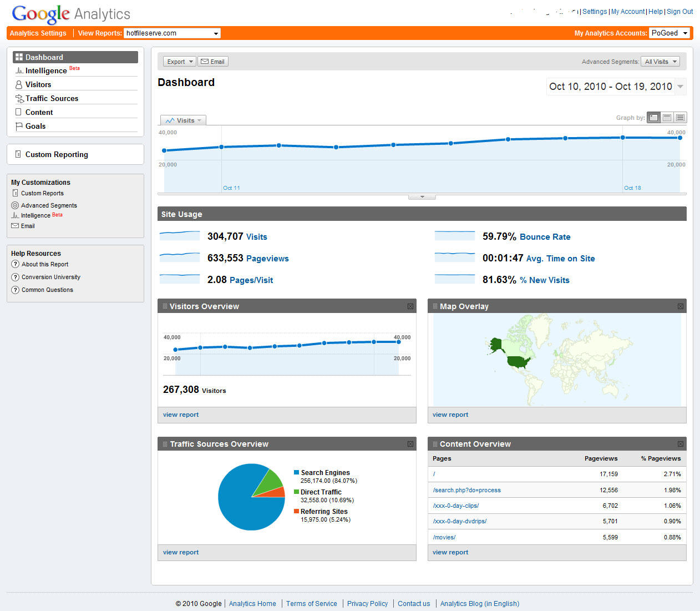Click view report under Visitors Overview
This screenshot has height=611, width=700.
pyautogui.click(x=181, y=415)
